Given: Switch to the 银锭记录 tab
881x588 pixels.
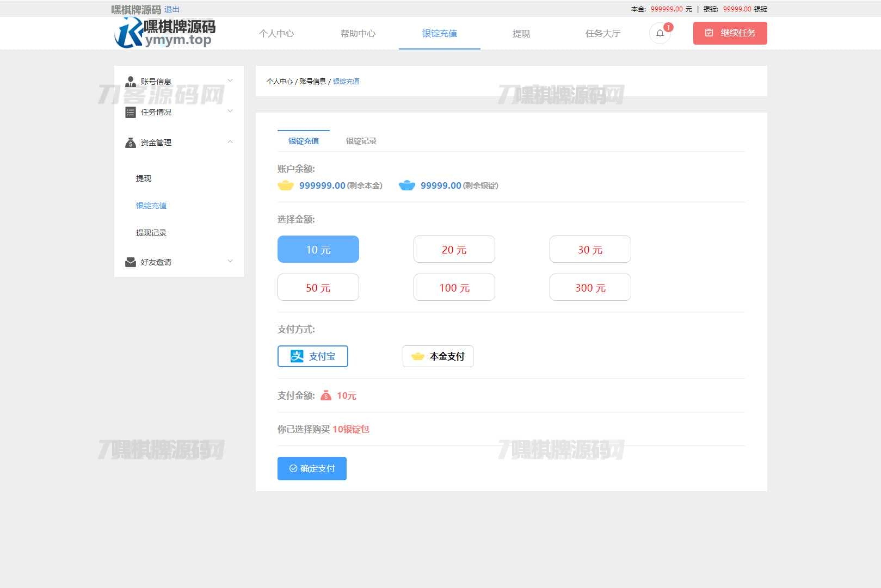Looking at the screenshot, I should [361, 141].
